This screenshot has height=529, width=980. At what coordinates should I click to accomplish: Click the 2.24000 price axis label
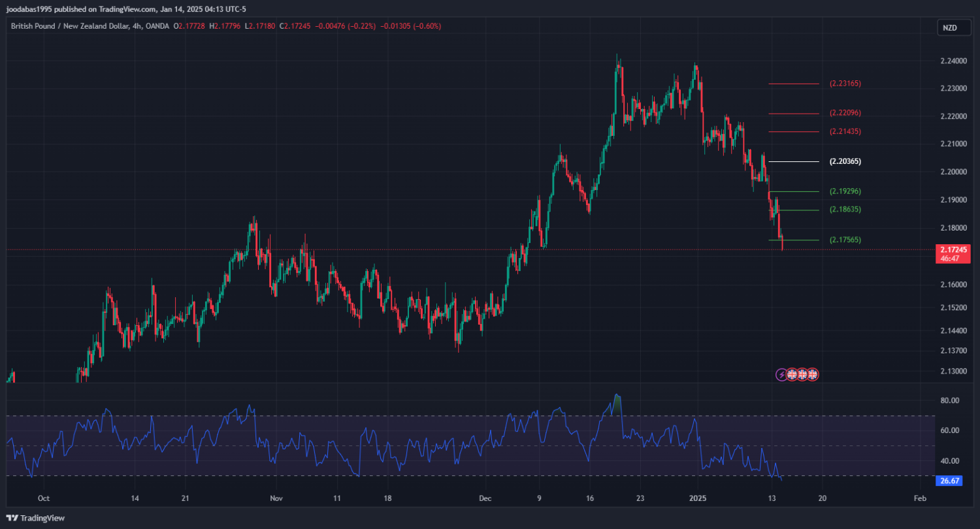pyautogui.click(x=953, y=61)
